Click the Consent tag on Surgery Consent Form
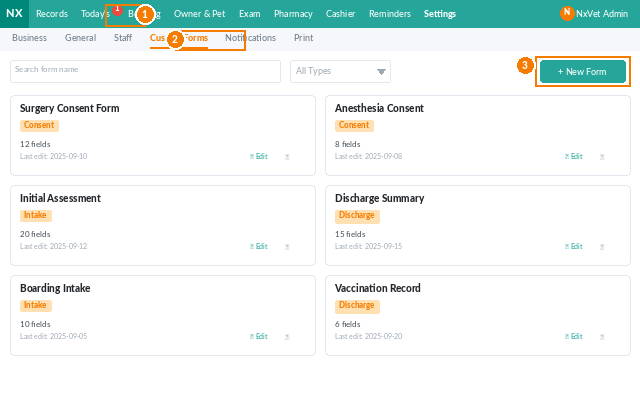 point(39,125)
